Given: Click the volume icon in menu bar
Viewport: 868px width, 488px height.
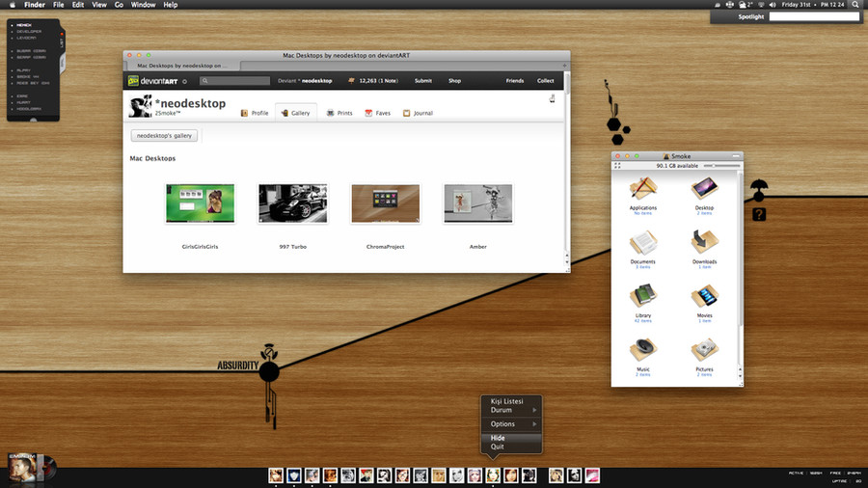Looking at the screenshot, I should pos(773,5).
